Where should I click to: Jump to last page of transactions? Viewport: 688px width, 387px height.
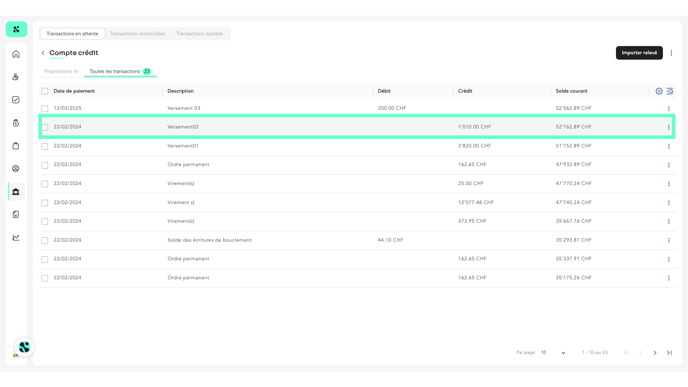pos(669,353)
